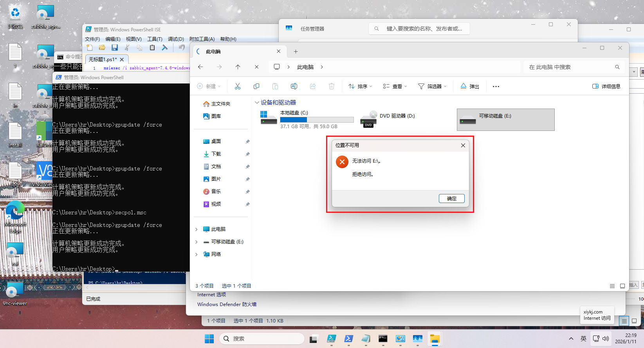Click the Rename icon in Explorer toolbar
The image size is (644, 348).
point(294,86)
